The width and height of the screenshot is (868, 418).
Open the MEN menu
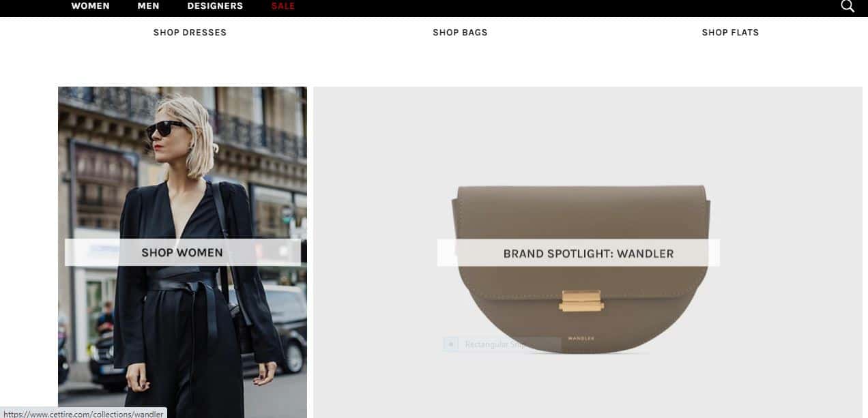coord(148,6)
